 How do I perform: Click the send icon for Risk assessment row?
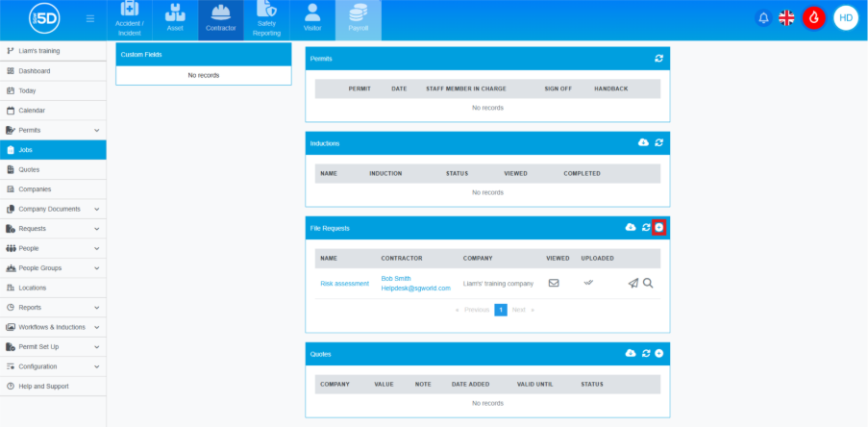tap(632, 283)
